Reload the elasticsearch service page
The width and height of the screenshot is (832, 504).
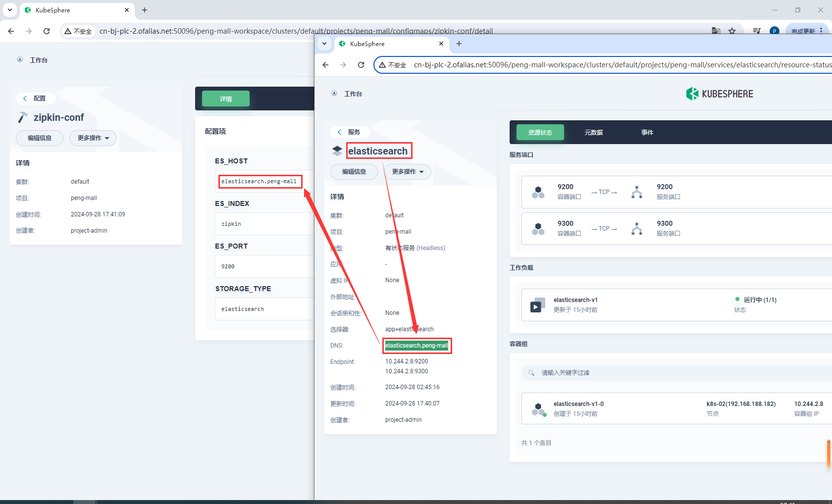[x=361, y=65]
